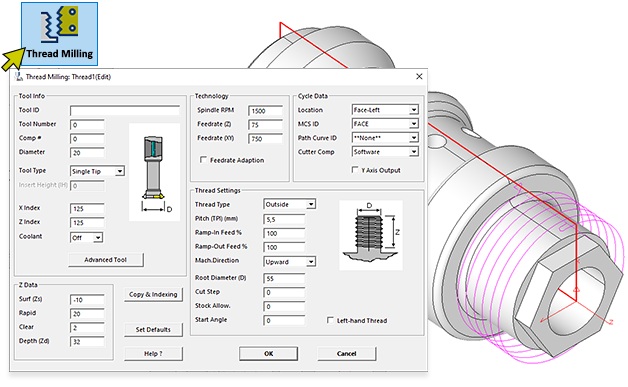This screenshot has height=387, width=628.
Task: Click the Thread Milling tool icon
Action: [59, 34]
